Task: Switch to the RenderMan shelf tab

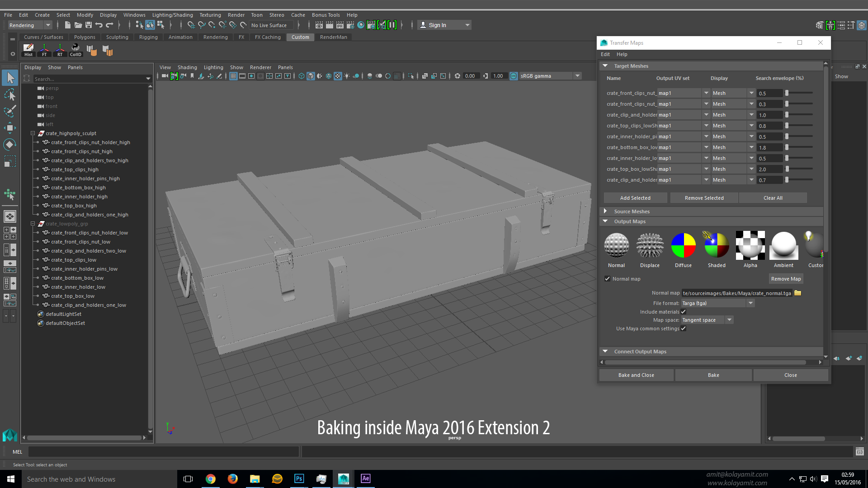Action: pyautogui.click(x=333, y=37)
